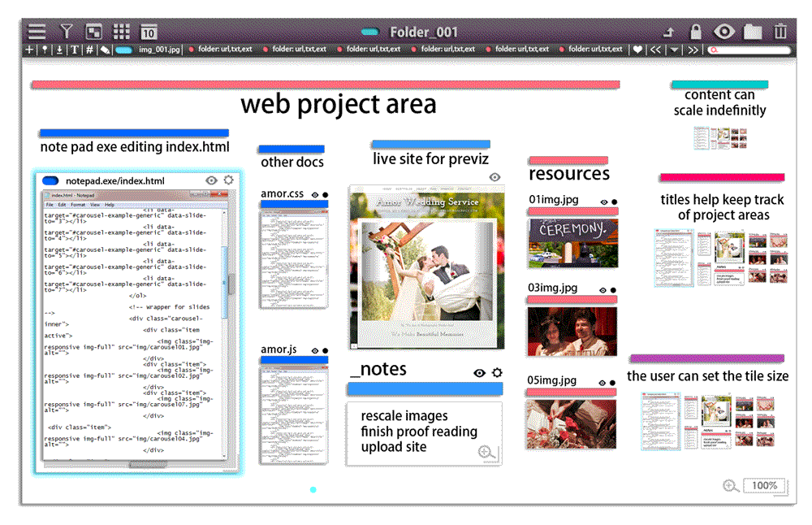Click the filter funnel icon

click(67, 32)
